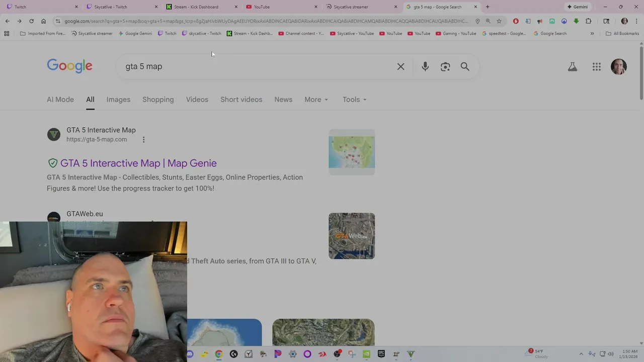Viewport: 644px width, 362px height.
Task: Click the magnifier search button
Action: [465, 66]
